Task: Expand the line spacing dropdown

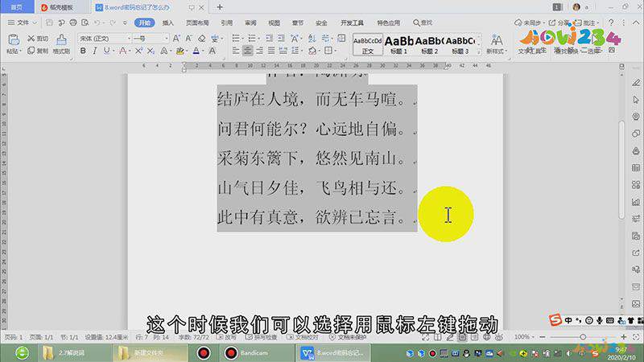Action: click(x=301, y=51)
